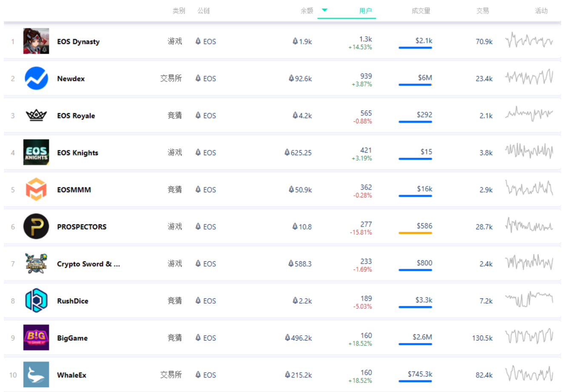The image size is (563, 392).
Task: Click the 公链 column header
Action: coord(203,11)
